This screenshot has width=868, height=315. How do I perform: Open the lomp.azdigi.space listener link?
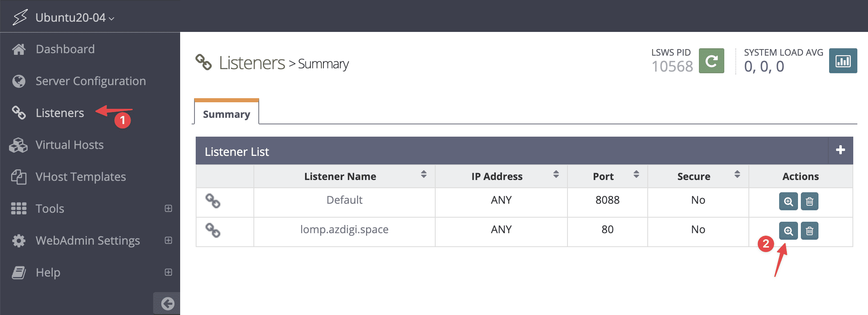(344, 229)
